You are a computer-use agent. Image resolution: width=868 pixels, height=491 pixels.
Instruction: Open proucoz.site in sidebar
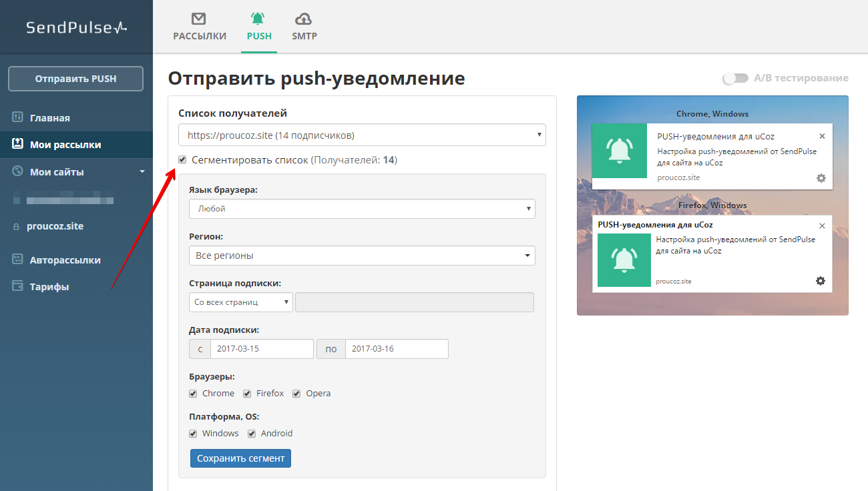pos(55,226)
